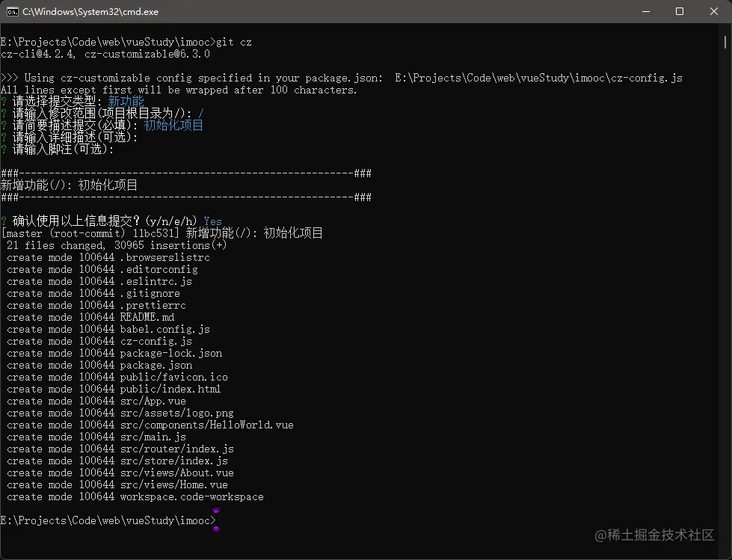Click '21 files changed, 30965 insertions(+)' line

point(117,245)
